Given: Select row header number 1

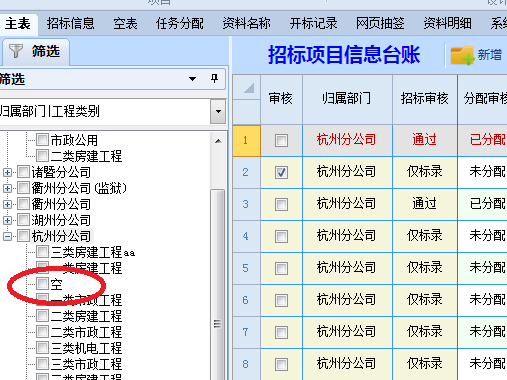Looking at the screenshot, I should click(246, 141).
